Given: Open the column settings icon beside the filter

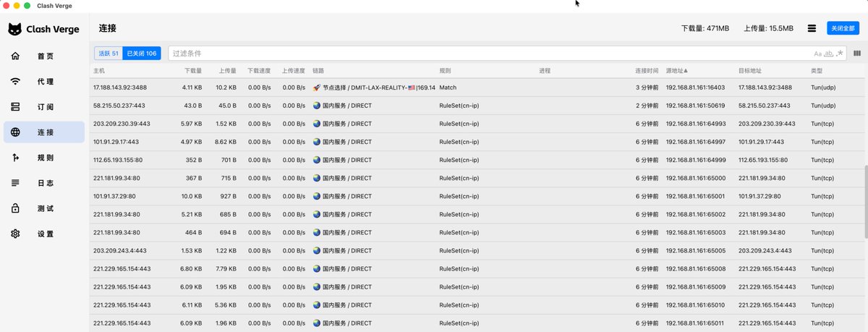Looking at the screenshot, I should [857, 53].
